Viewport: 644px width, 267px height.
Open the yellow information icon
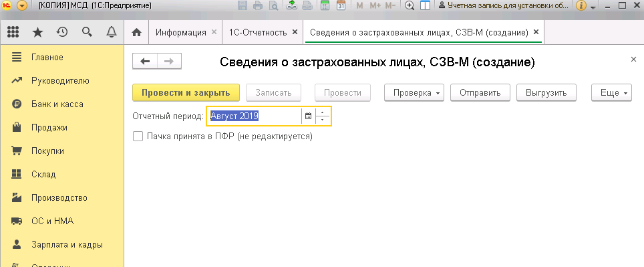coord(581,6)
